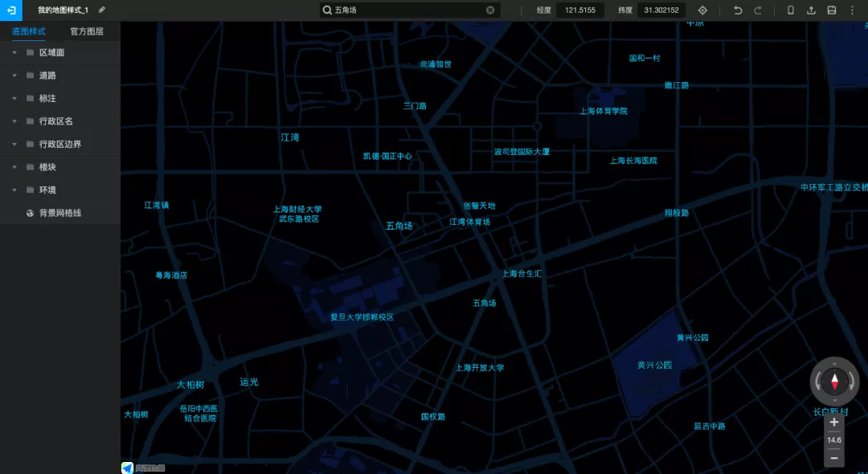Image resolution: width=868 pixels, height=474 pixels.
Task: Click 波司登国际大厦 map label
Action: [522, 152]
